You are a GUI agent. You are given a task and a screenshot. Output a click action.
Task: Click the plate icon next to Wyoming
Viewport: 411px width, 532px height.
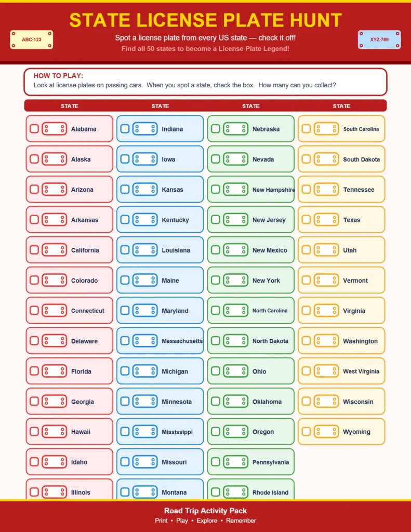point(326,432)
